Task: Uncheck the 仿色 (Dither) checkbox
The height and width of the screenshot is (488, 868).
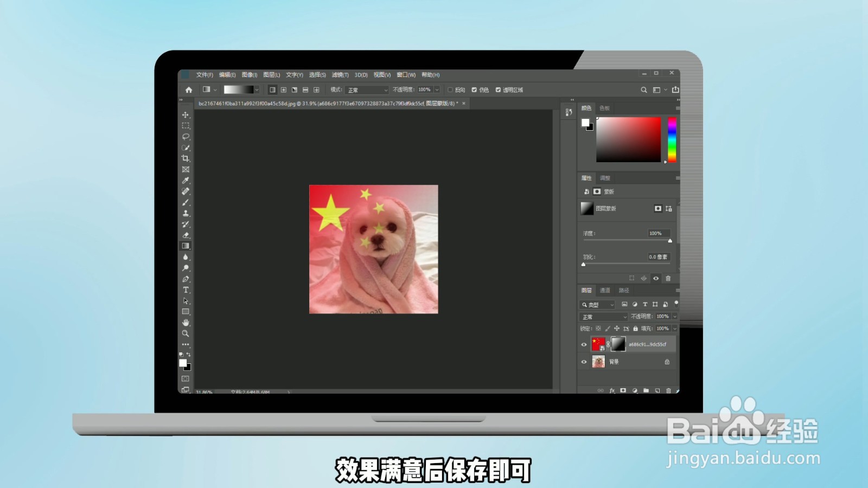Action: click(x=474, y=90)
